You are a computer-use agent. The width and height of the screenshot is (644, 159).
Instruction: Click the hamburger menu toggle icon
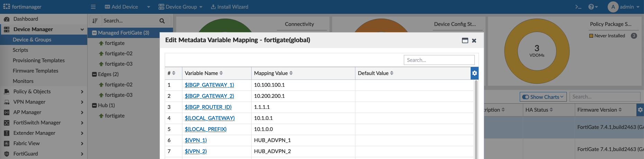click(93, 7)
